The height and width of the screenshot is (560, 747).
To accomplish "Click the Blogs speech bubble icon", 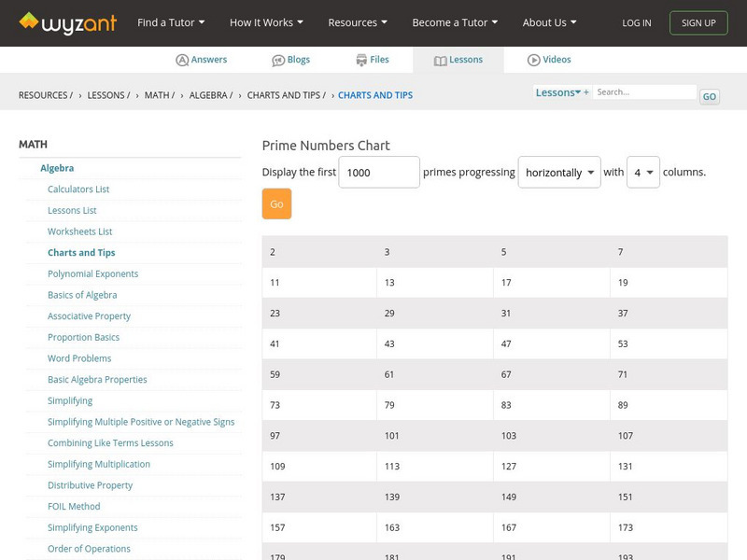I will tap(278, 60).
